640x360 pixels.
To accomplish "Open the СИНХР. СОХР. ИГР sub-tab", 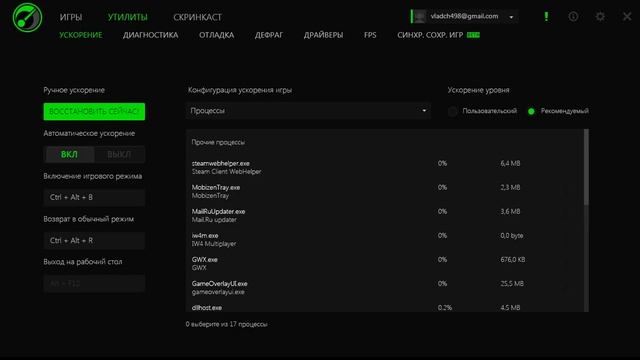I will coord(430,35).
